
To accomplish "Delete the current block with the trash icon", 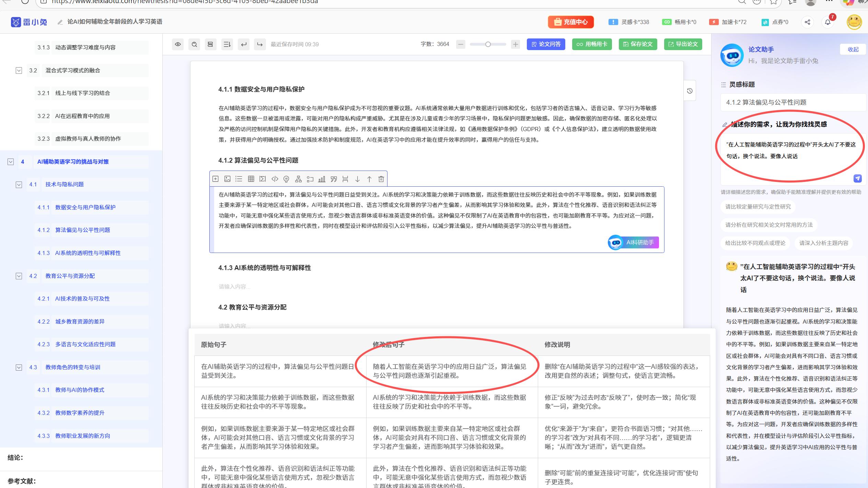I will 381,179.
